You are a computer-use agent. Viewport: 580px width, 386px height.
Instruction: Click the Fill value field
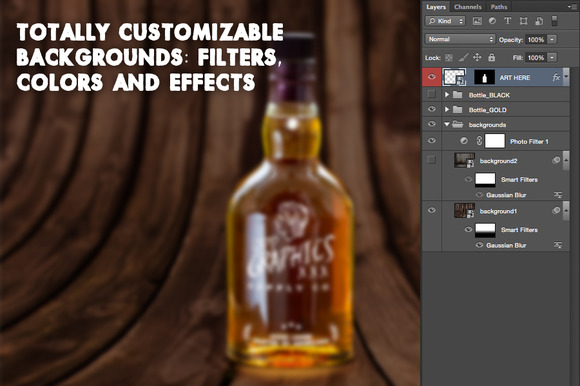536,58
